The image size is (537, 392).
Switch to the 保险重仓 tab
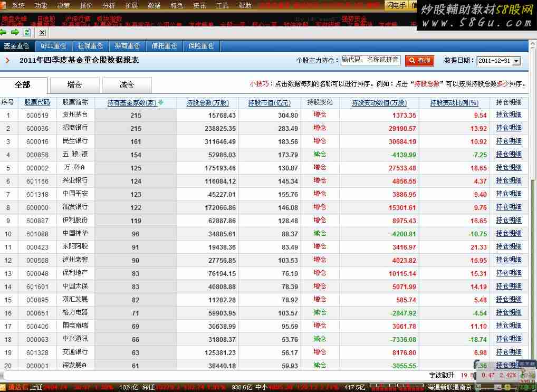click(x=201, y=46)
